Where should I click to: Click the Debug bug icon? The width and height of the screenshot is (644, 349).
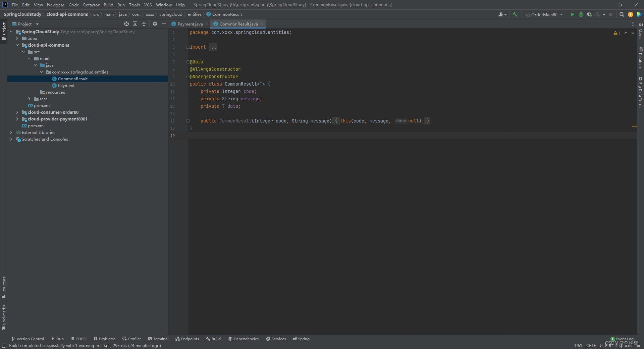click(x=581, y=14)
